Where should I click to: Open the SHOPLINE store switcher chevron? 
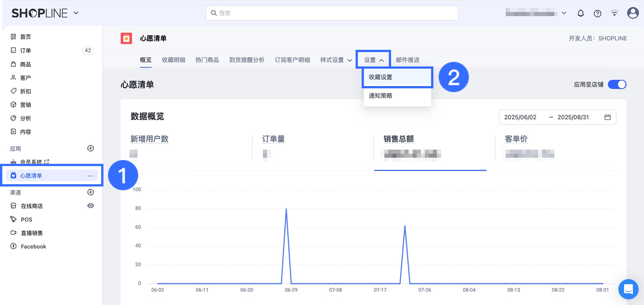pyautogui.click(x=76, y=13)
